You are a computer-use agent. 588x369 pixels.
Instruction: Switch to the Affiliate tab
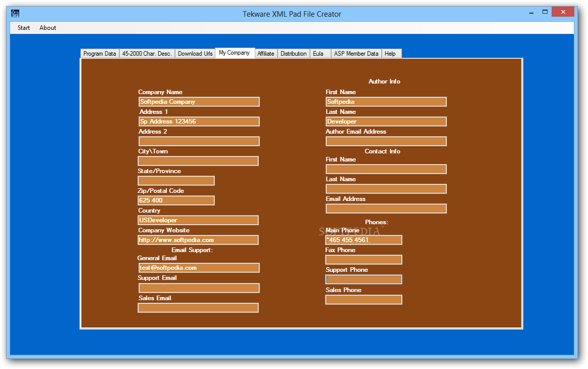point(266,54)
